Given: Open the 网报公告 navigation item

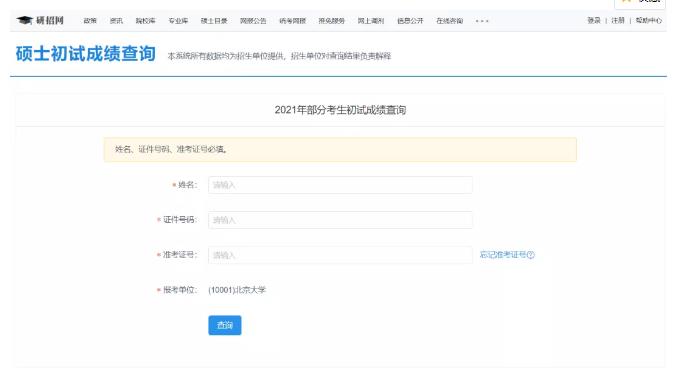Looking at the screenshot, I should pyautogui.click(x=253, y=21).
